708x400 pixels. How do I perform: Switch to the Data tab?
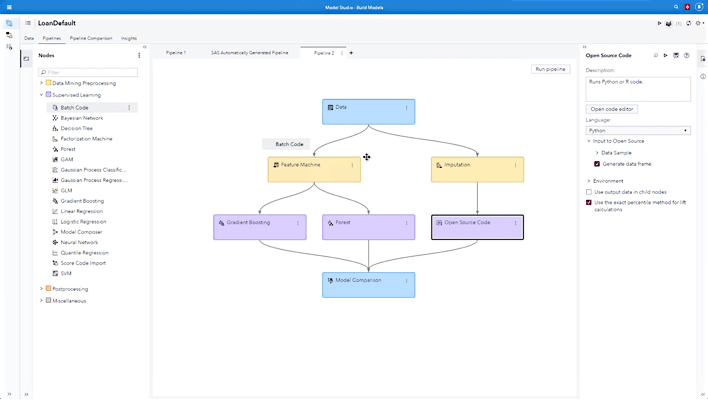pyautogui.click(x=29, y=38)
